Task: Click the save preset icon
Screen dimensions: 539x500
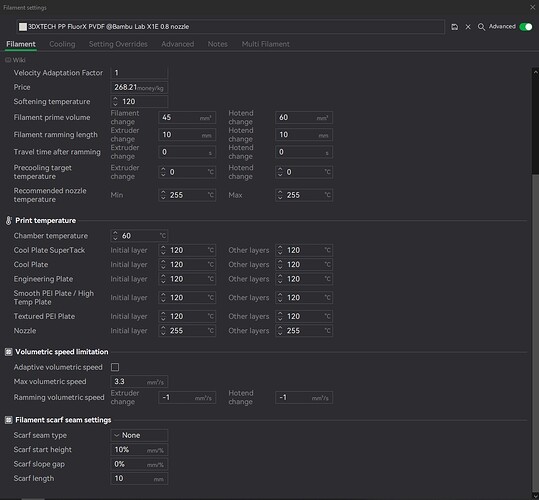Action: tap(454, 27)
